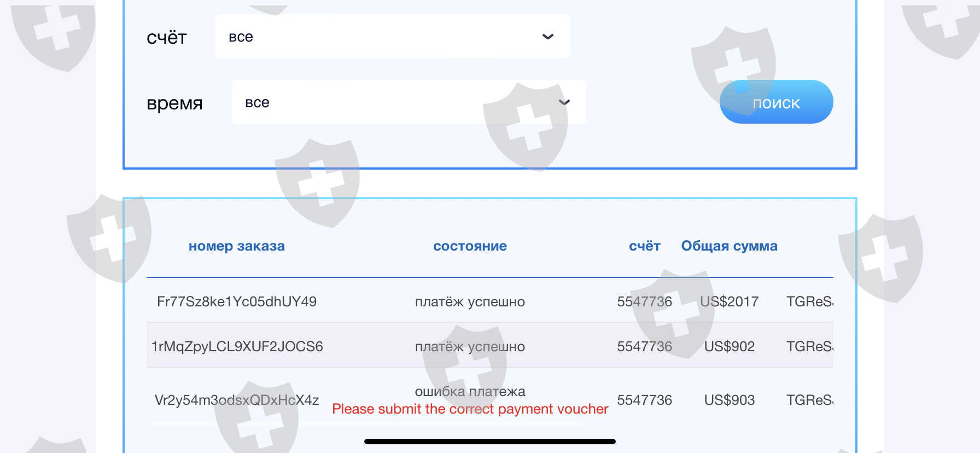Viewport: 980px width, 453px height.
Task: Click the счёт column header in table
Action: [x=644, y=246]
